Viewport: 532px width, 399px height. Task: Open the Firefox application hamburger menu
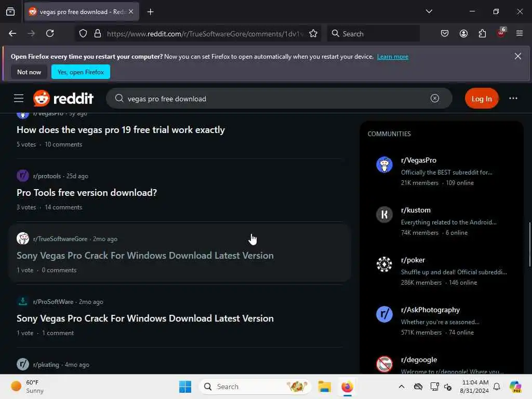[x=520, y=33]
